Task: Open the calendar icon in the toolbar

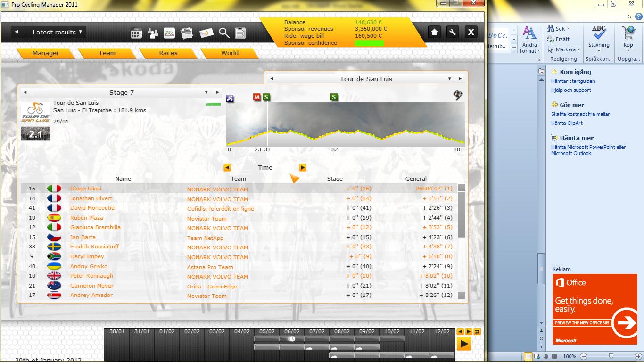Action: pos(136,33)
